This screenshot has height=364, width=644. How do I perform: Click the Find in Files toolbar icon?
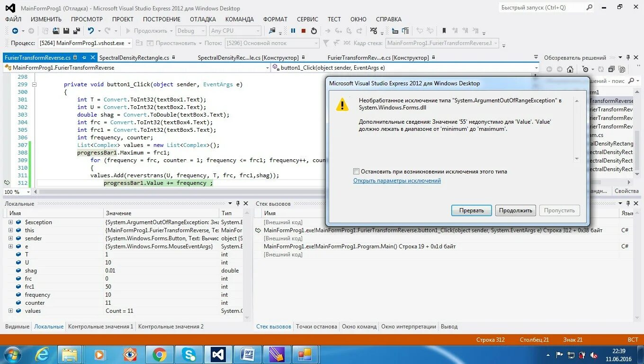[x=272, y=31]
